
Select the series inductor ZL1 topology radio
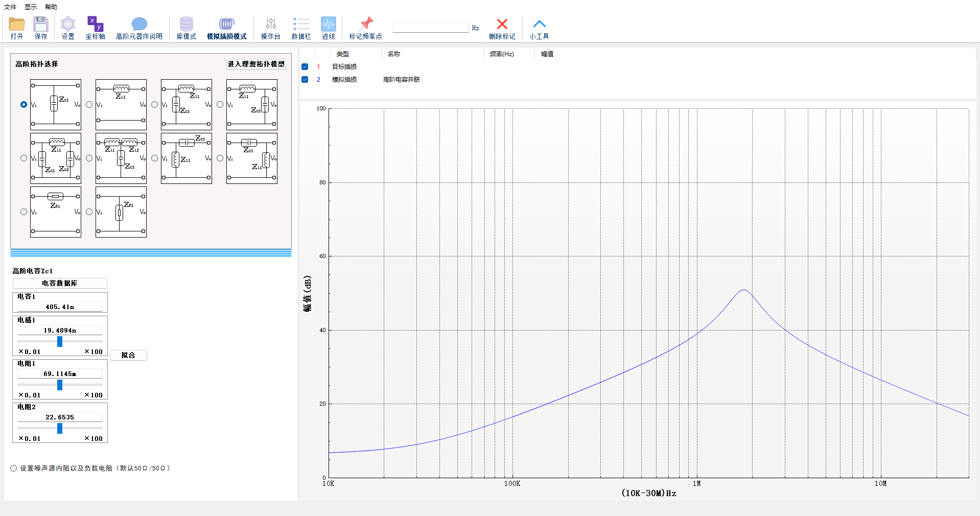coord(89,104)
